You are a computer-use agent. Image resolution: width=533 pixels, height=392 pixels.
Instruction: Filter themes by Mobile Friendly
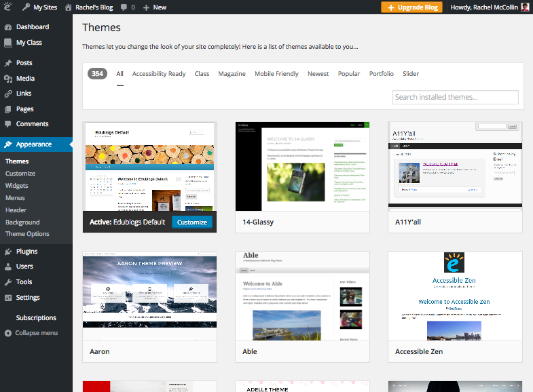coord(277,74)
